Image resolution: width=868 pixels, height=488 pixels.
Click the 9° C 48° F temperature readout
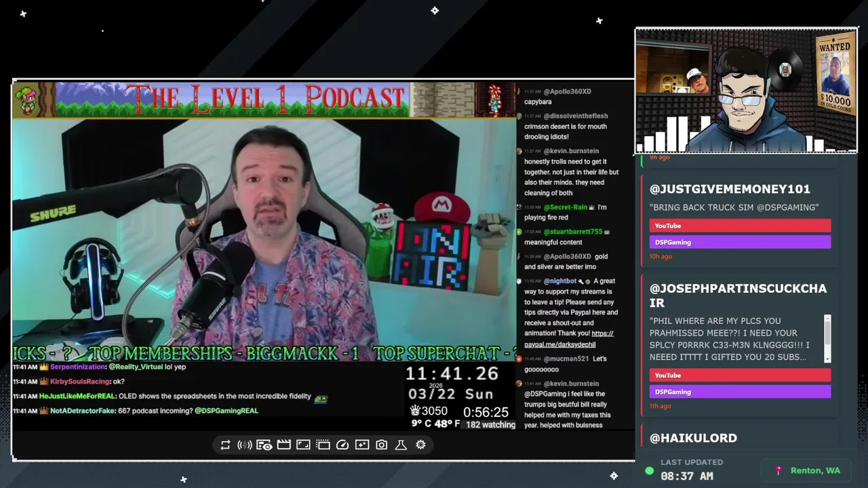click(435, 424)
